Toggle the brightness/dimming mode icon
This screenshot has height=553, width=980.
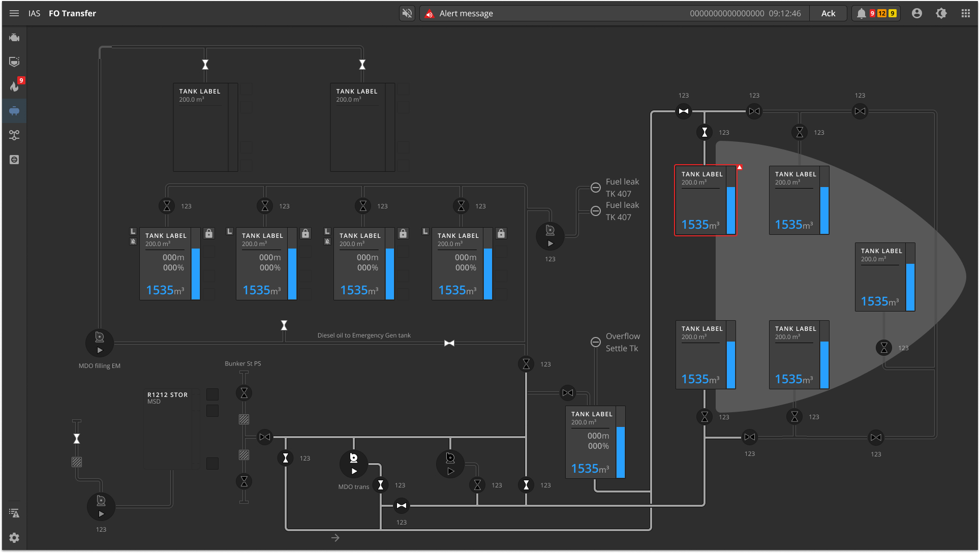pos(941,13)
